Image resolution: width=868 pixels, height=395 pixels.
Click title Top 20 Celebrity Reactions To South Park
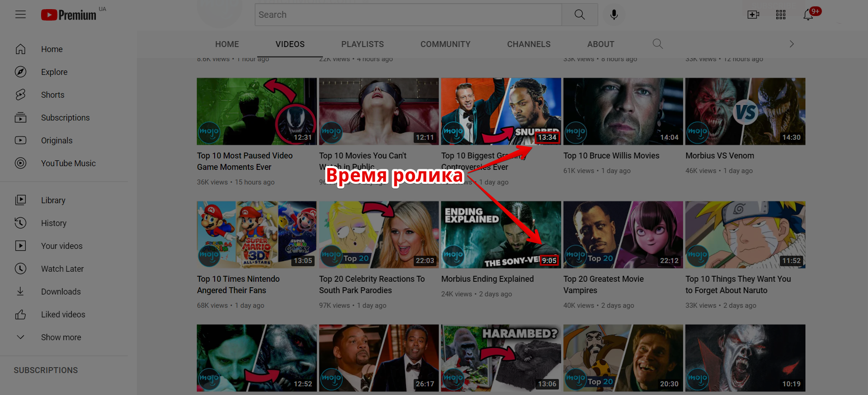[372, 284]
